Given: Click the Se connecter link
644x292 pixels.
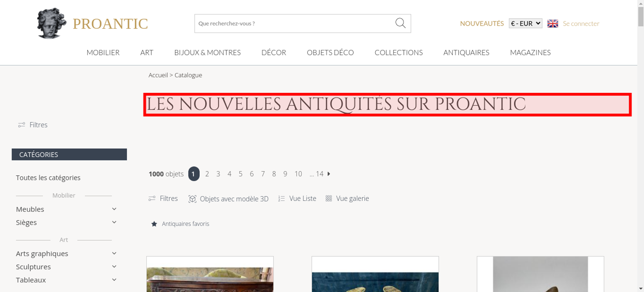Looking at the screenshot, I should click(x=581, y=23).
